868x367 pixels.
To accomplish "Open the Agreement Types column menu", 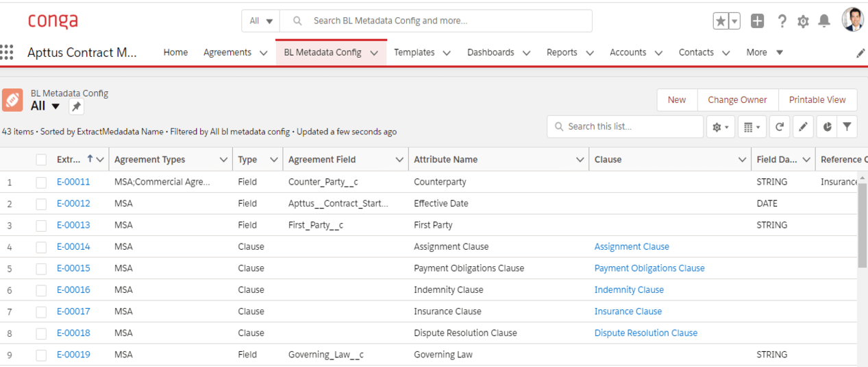I will click(x=223, y=160).
